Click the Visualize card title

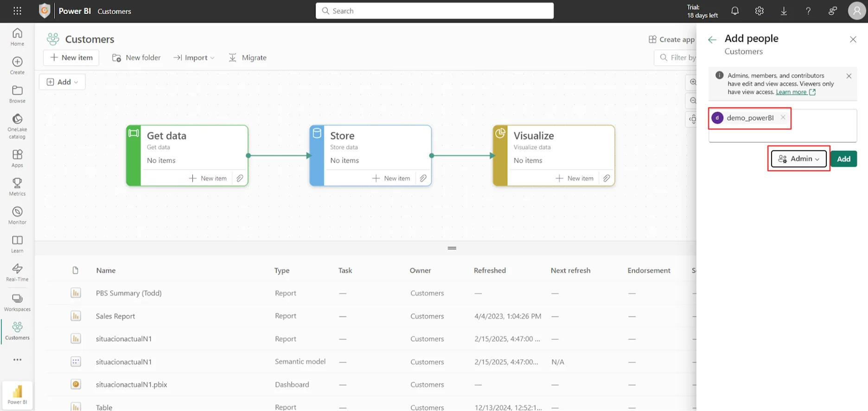pyautogui.click(x=534, y=135)
